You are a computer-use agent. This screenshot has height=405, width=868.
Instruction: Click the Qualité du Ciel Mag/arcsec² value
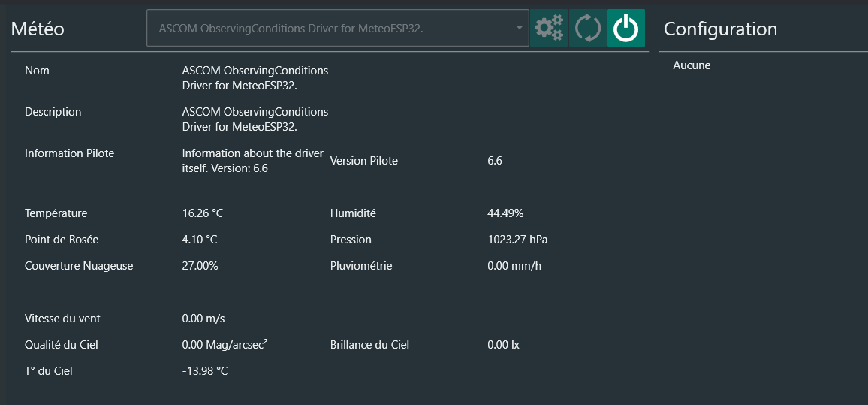coord(225,345)
